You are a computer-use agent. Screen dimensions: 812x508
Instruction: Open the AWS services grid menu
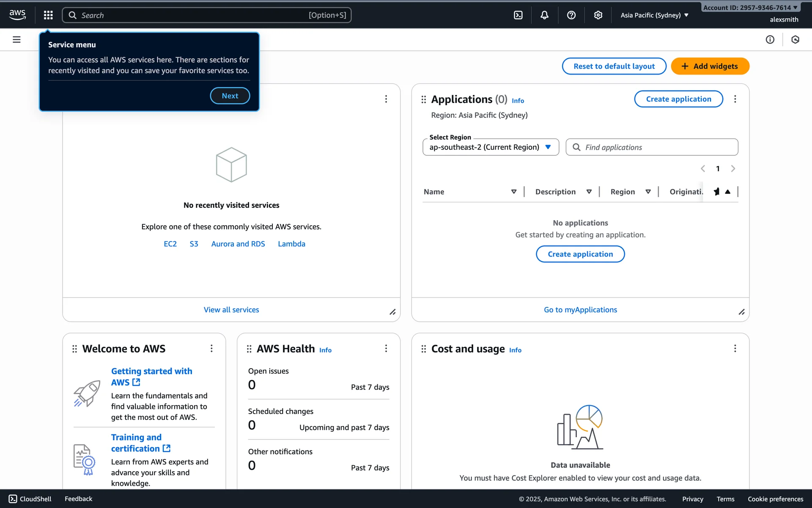point(48,15)
